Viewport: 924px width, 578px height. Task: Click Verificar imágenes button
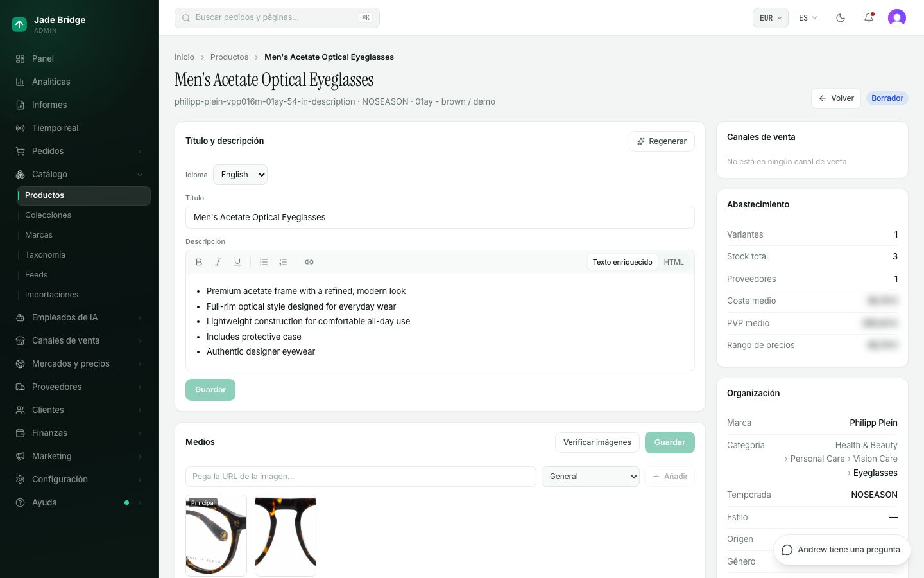coord(597,442)
